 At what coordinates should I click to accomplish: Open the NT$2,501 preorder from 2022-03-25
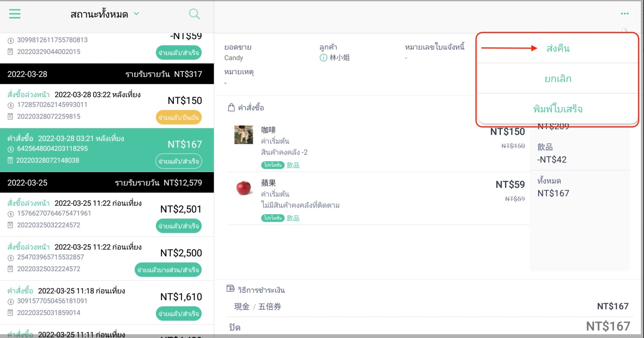point(107,215)
